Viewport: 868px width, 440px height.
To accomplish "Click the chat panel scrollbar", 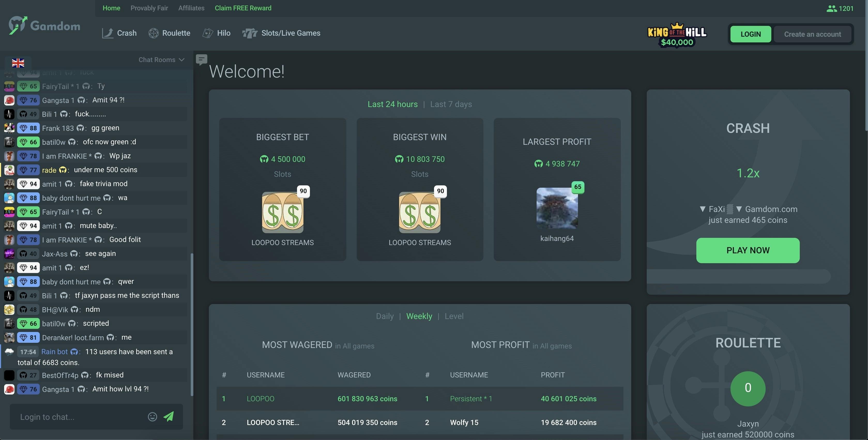I will [192, 325].
